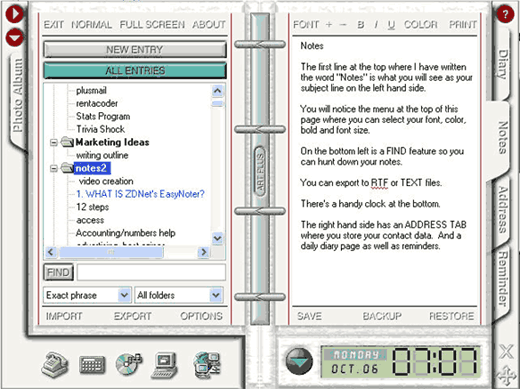The height and width of the screenshot is (389, 520).
Task: Open the All folders dropdown
Action: 216,295
